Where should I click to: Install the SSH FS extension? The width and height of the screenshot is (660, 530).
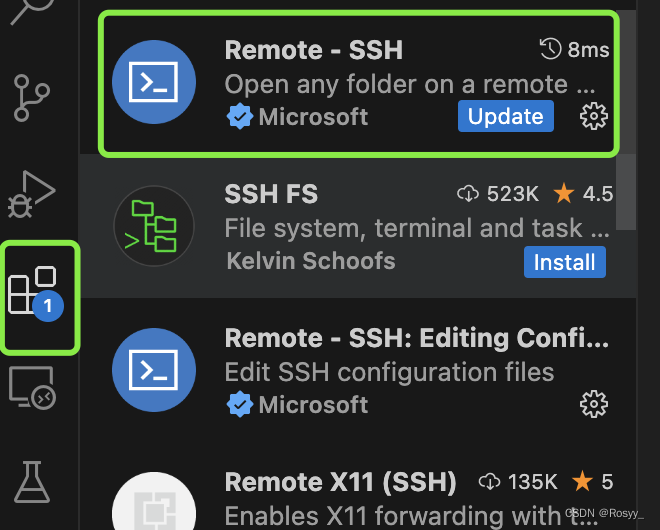click(564, 262)
